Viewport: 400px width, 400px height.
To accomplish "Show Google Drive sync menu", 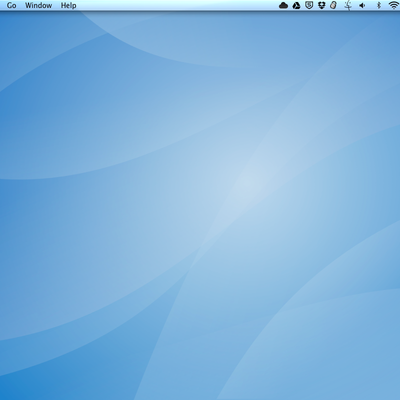I will coord(296,5).
